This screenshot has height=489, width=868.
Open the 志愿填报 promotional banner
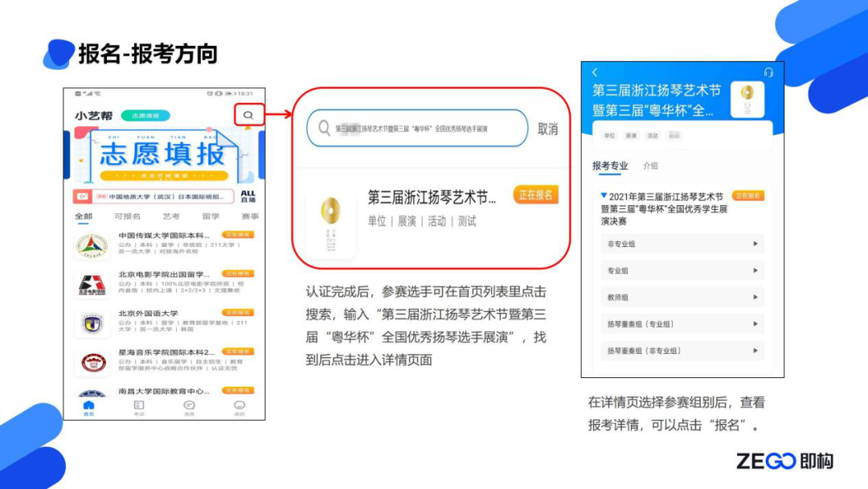coord(164,155)
